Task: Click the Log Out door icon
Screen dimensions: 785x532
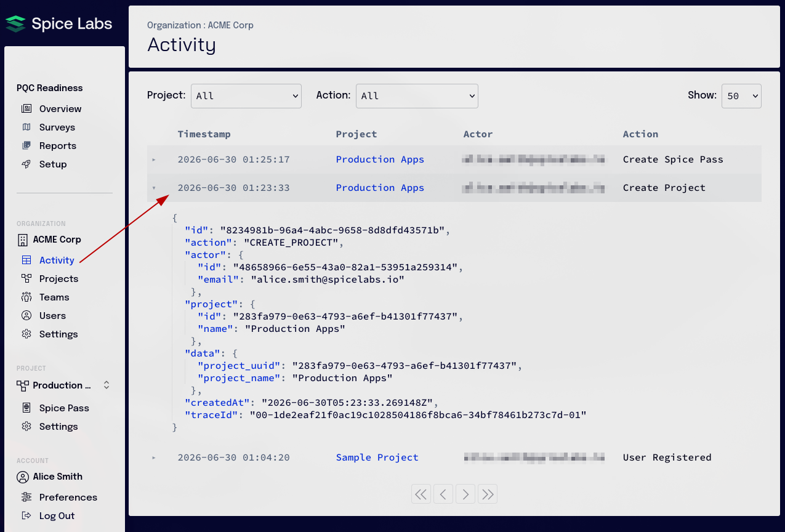Action: 26,516
